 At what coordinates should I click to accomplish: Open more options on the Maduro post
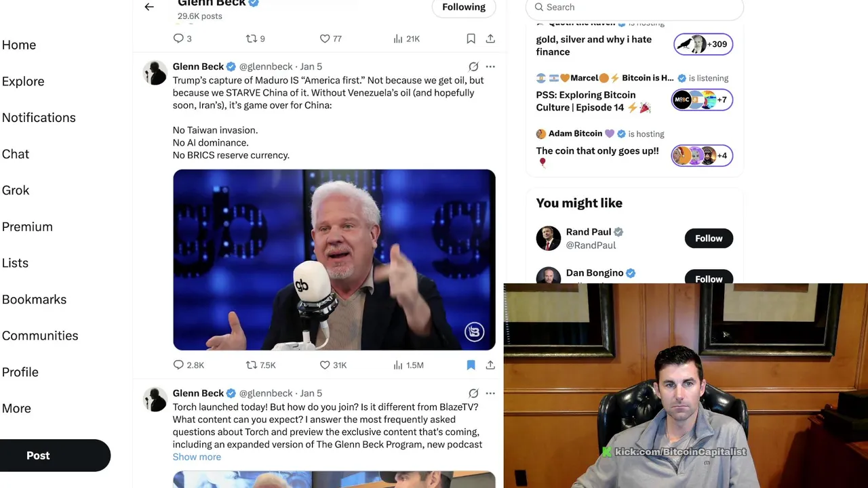click(x=490, y=66)
